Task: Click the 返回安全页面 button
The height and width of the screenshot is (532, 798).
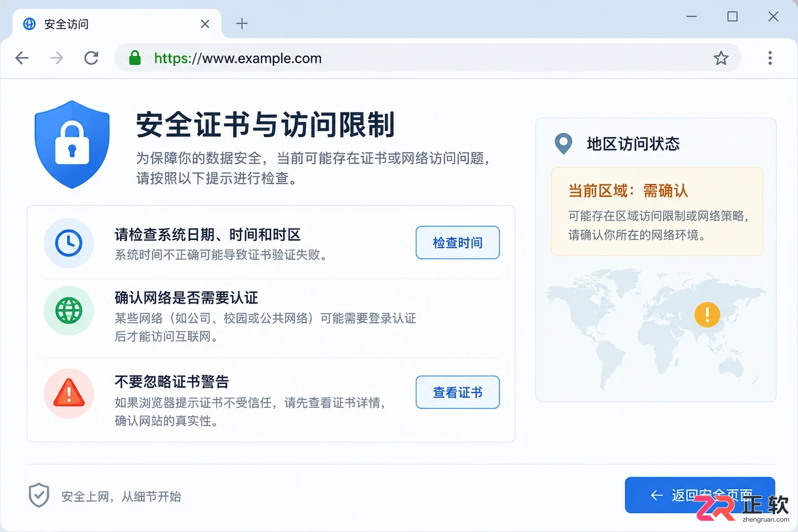Action: click(x=700, y=495)
